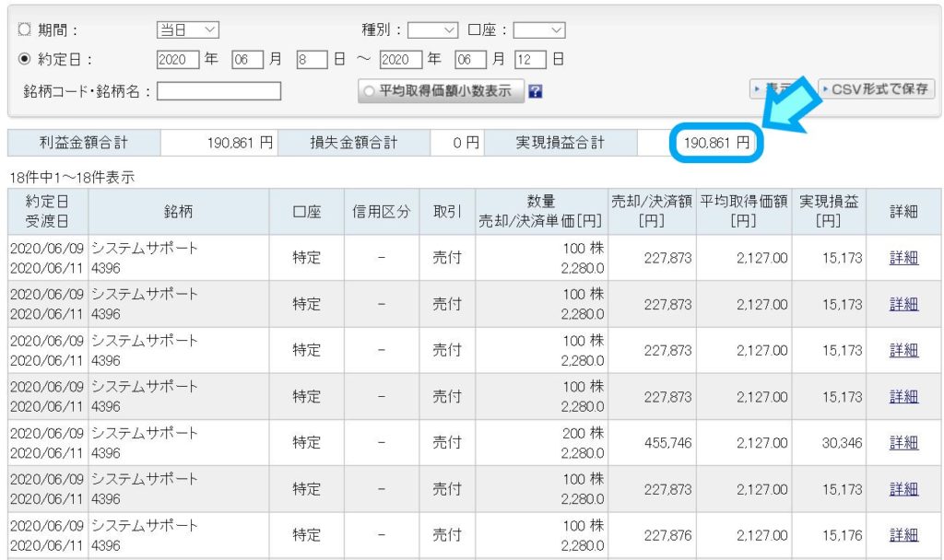Click the 利益金額合計 label

[x=84, y=143]
